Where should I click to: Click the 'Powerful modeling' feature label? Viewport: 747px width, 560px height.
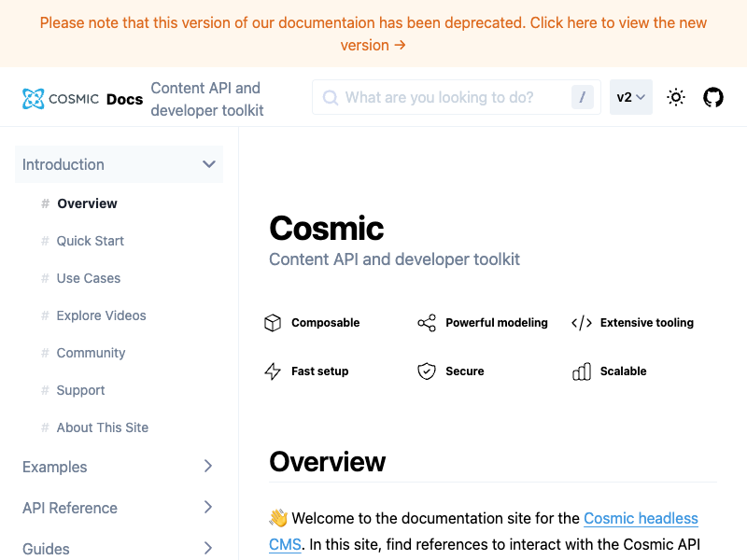pos(497,323)
